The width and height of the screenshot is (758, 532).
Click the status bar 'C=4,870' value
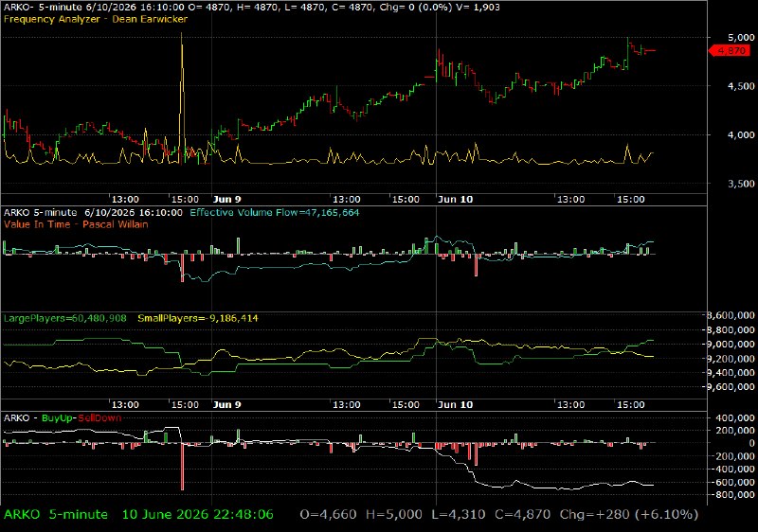(523, 515)
